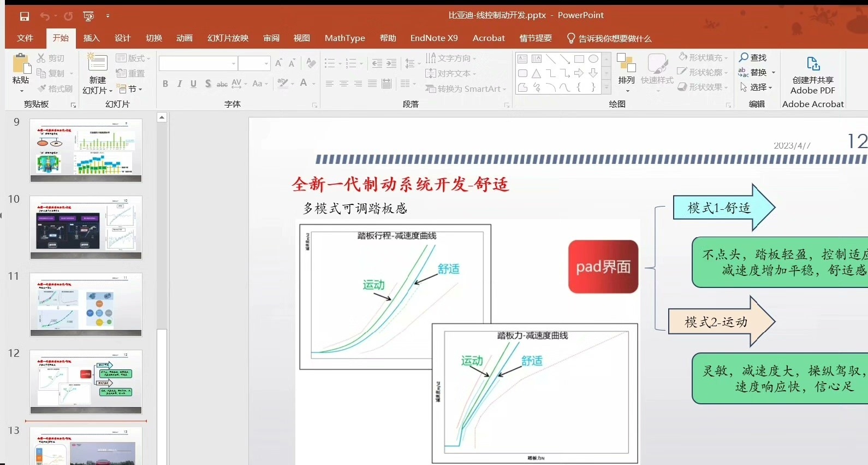Decrease list indent level icon
Viewport: 868px width, 465px height.
point(377,63)
